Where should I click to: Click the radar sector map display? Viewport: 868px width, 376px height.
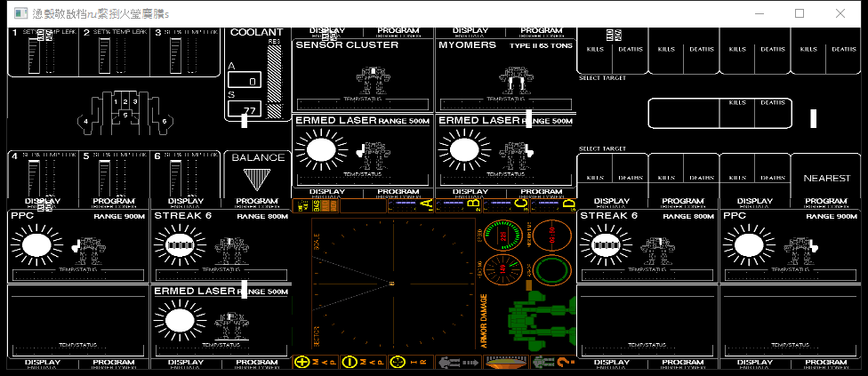click(x=393, y=283)
